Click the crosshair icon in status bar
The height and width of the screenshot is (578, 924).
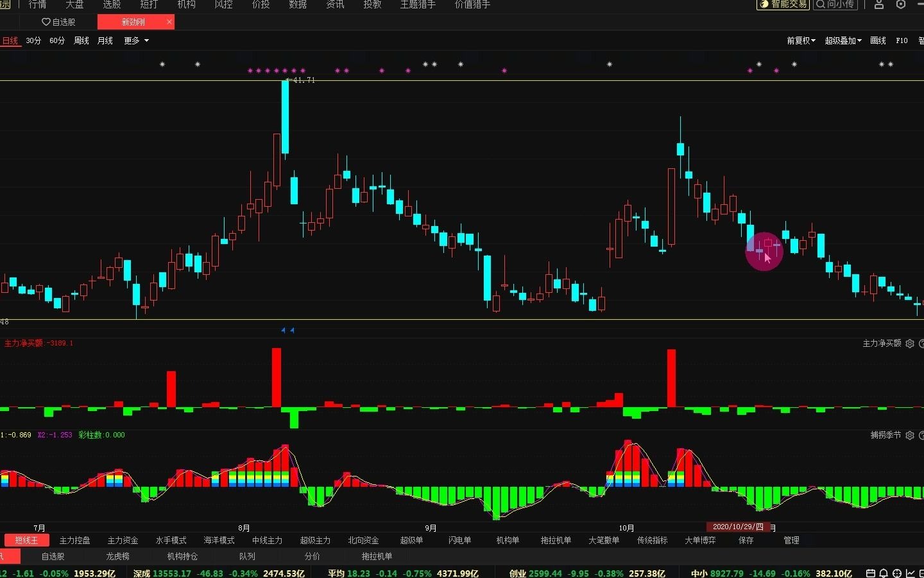pyautogui.click(x=897, y=574)
